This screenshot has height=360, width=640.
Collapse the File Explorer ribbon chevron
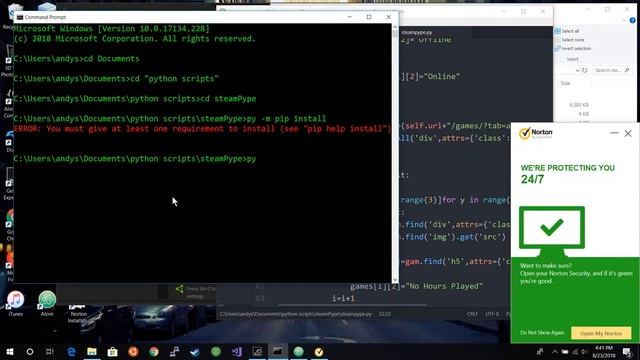[x=624, y=20]
